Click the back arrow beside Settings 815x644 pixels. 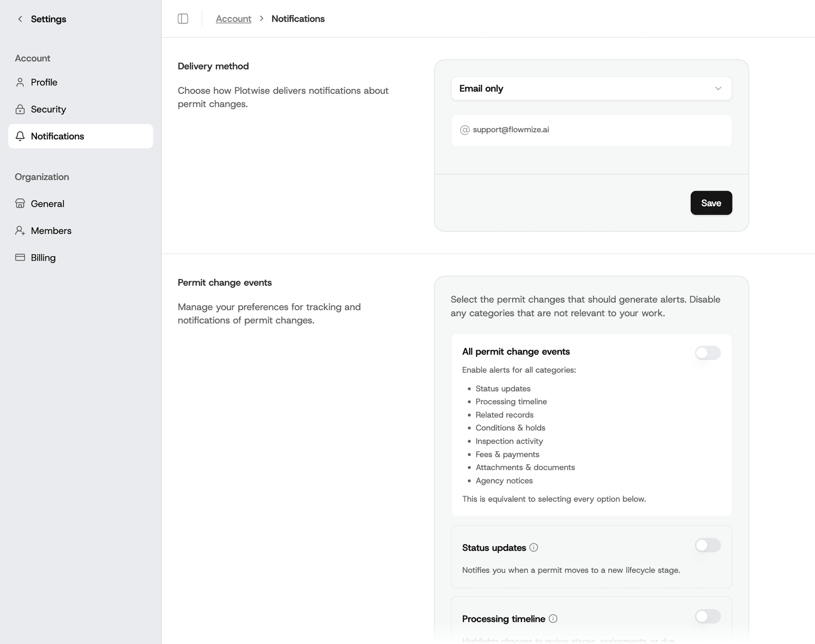pyautogui.click(x=20, y=19)
